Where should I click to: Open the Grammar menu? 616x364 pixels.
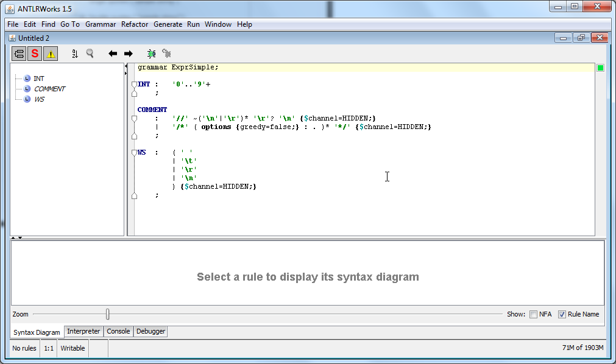click(x=101, y=24)
